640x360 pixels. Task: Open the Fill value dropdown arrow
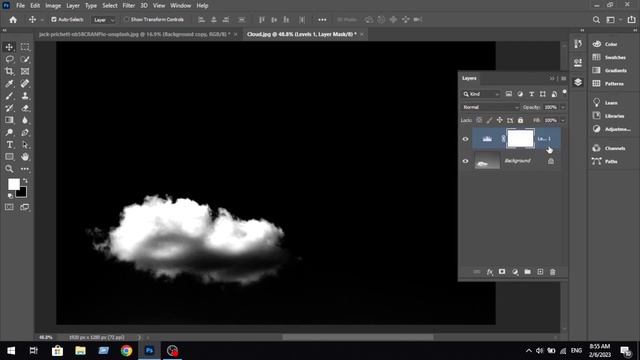563,120
